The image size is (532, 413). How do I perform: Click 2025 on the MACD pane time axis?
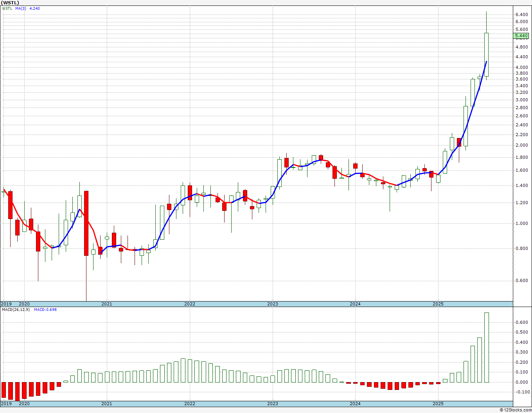tap(438, 404)
